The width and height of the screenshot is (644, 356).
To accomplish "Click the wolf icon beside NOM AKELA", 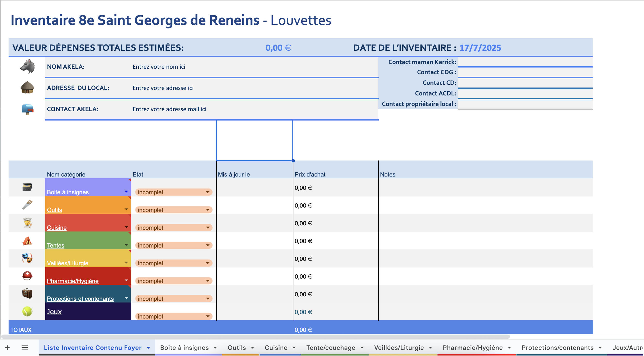I will [x=27, y=66].
